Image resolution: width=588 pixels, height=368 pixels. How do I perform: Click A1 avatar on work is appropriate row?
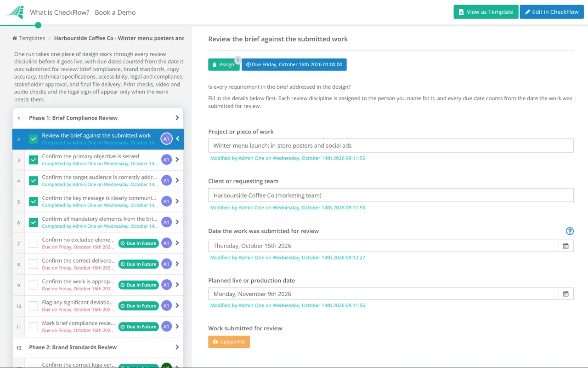point(166,285)
